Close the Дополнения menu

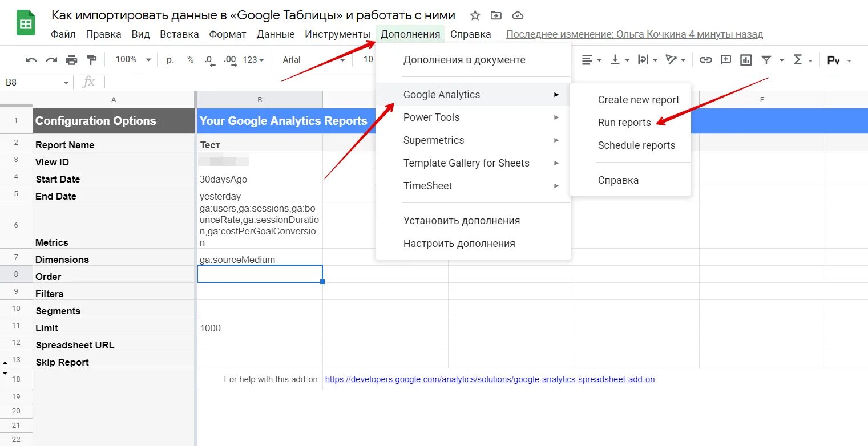click(410, 34)
